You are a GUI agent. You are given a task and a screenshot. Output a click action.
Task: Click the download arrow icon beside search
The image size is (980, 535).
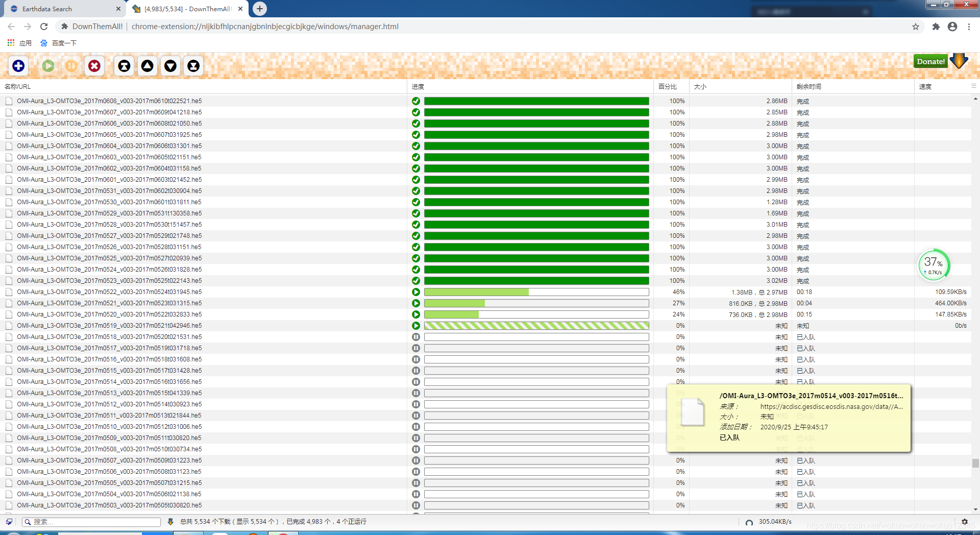pyautogui.click(x=170, y=522)
